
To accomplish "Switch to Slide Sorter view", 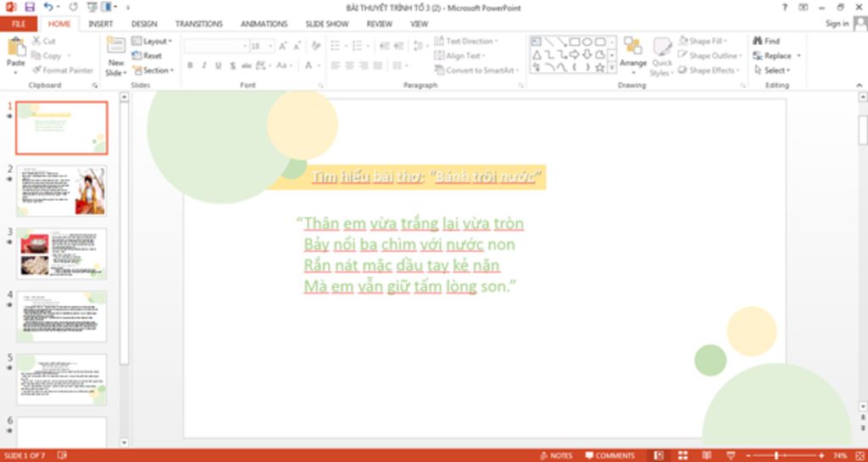I will click(x=683, y=455).
